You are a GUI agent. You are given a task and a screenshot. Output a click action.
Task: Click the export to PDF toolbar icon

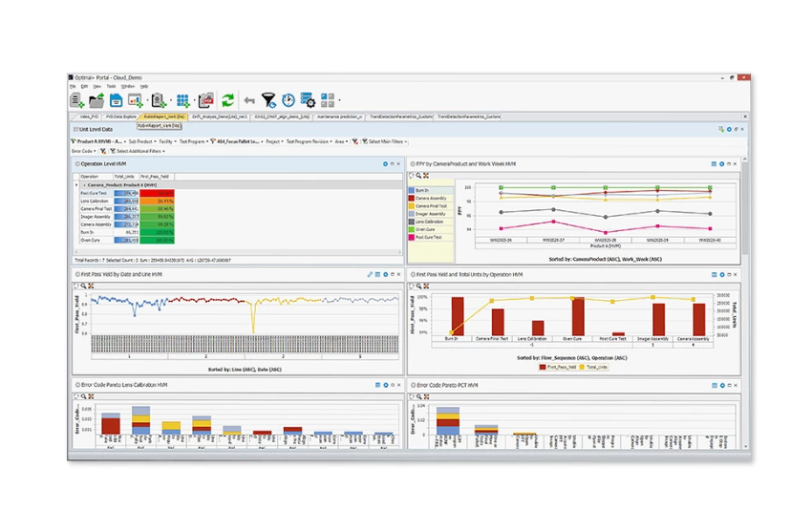pyautogui.click(x=206, y=100)
